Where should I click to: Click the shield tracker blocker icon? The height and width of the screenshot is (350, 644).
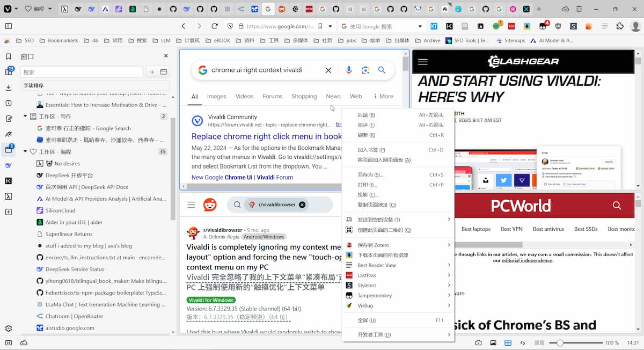[230, 26]
